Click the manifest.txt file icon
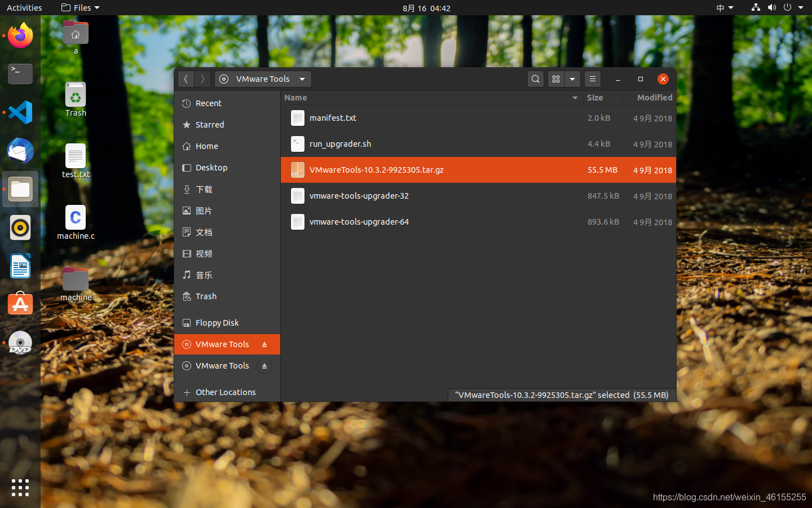The image size is (812, 508). pos(298,118)
